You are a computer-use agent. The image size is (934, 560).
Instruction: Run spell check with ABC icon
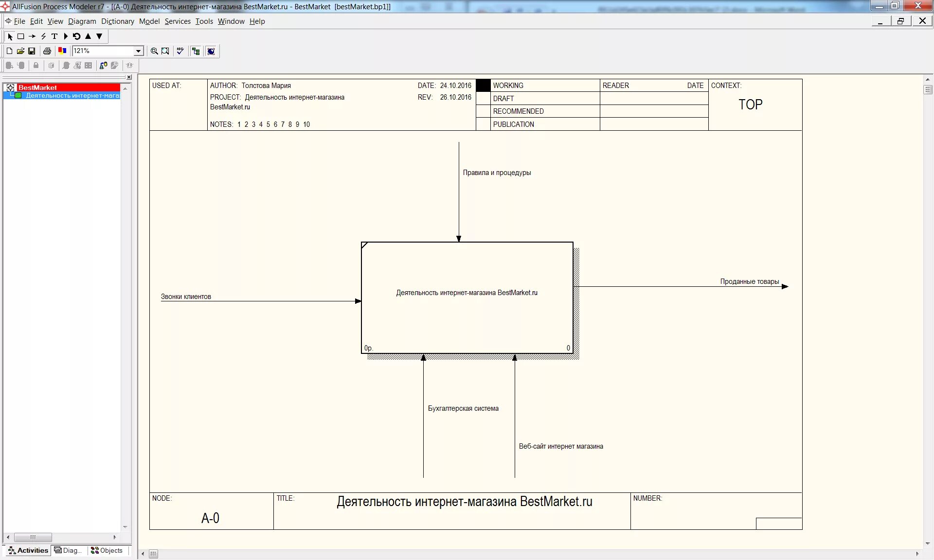180,51
